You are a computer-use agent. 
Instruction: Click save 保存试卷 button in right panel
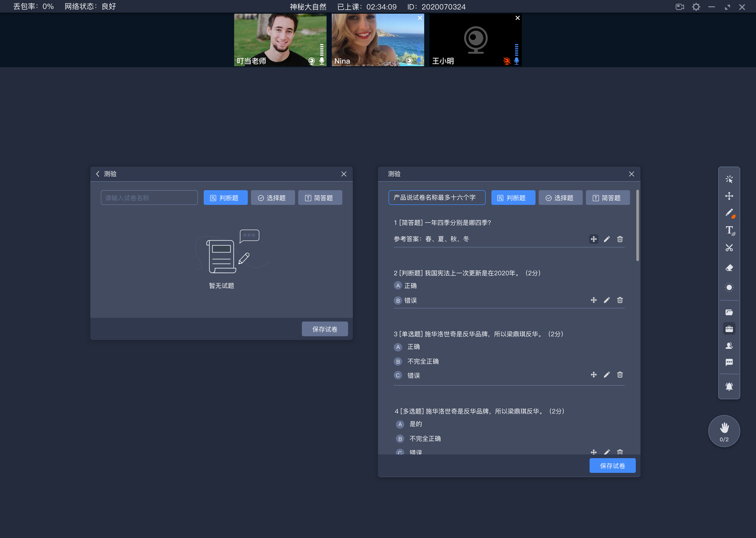[x=612, y=466]
